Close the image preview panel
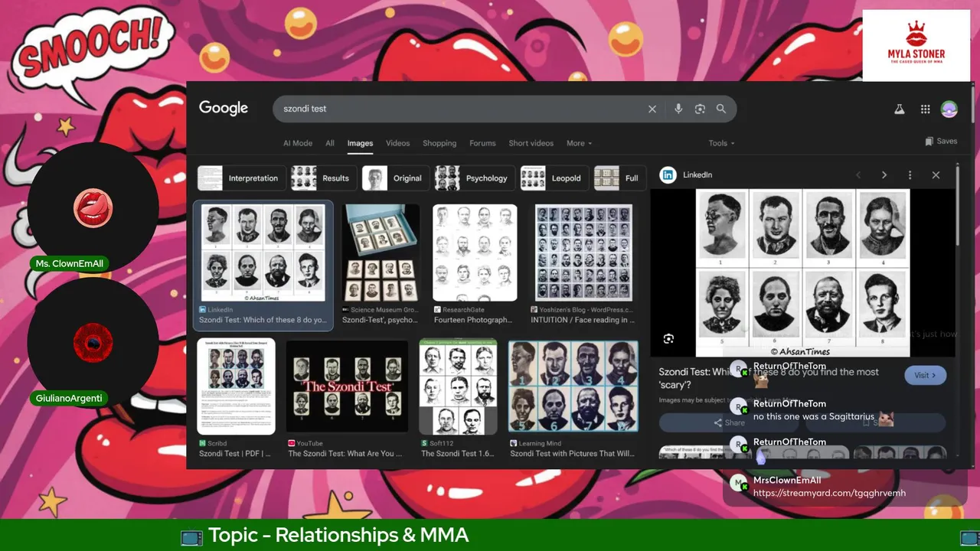980x551 pixels. click(936, 175)
